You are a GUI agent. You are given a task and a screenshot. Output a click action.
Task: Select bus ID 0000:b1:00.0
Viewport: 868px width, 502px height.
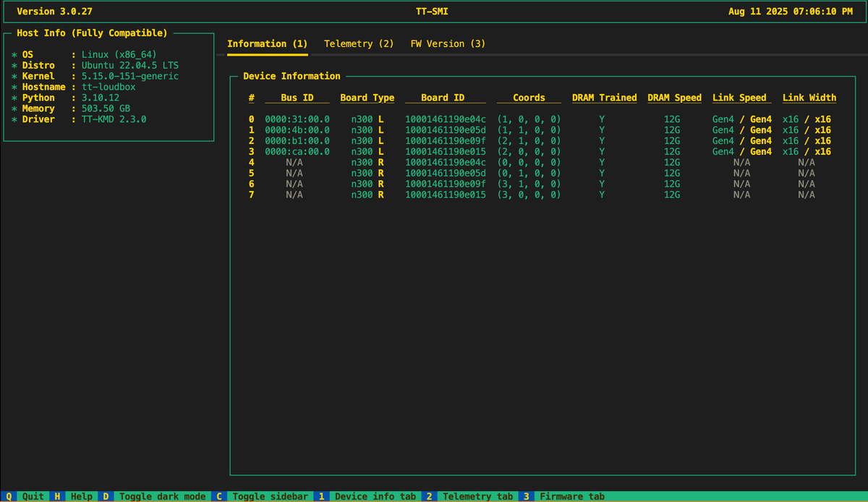point(297,141)
